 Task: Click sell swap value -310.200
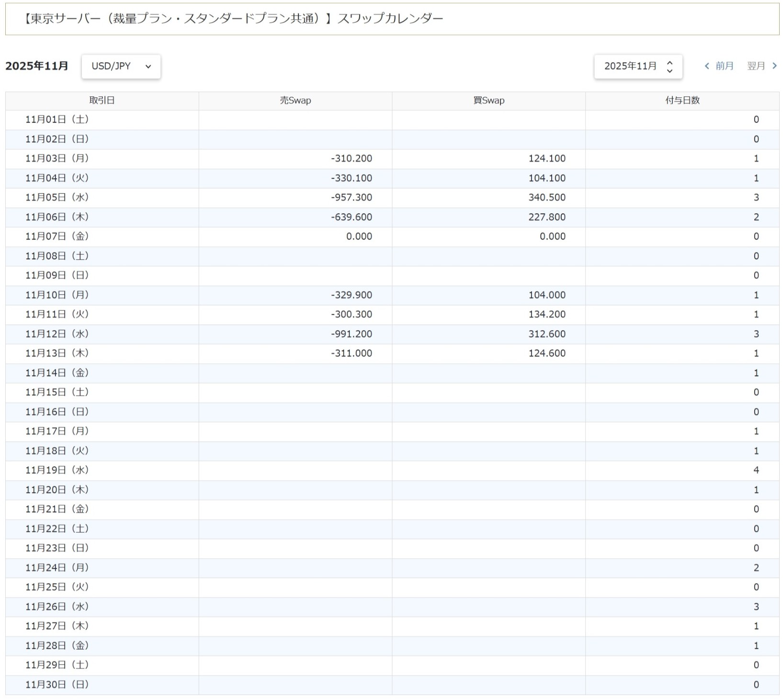[352, 159]
